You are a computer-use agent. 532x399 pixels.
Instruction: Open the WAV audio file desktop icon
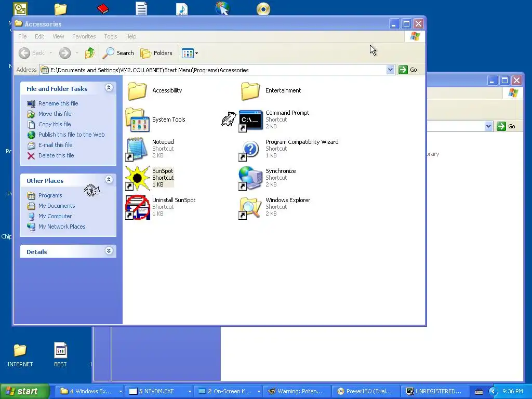(182, 8)
